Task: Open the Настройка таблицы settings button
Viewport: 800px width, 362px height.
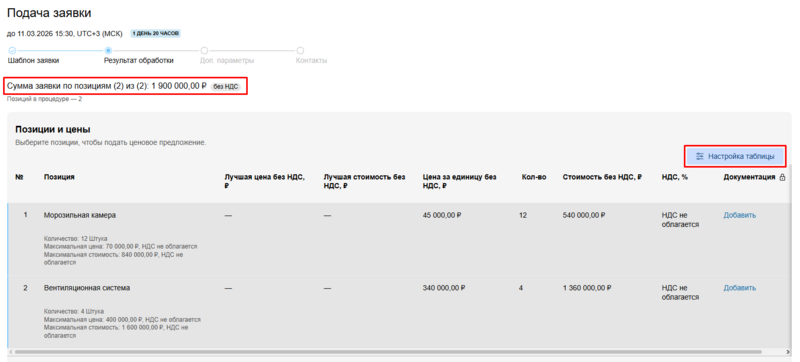Action: point(735,156)
